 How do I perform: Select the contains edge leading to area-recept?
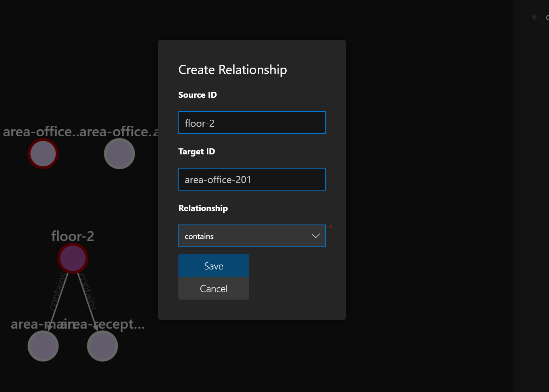tap(88, 303)
